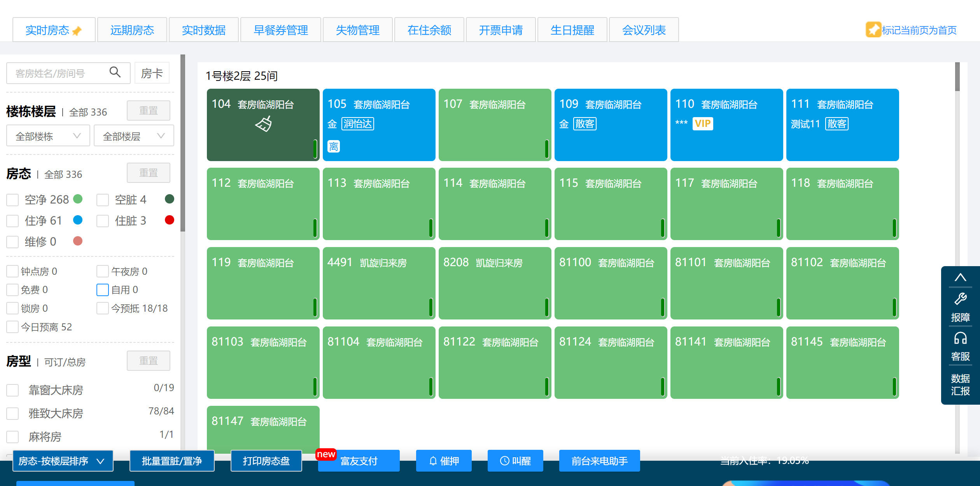Click the green indicator bar in room 107
Viewport: 980px width, 486px height.
(546, 149)
